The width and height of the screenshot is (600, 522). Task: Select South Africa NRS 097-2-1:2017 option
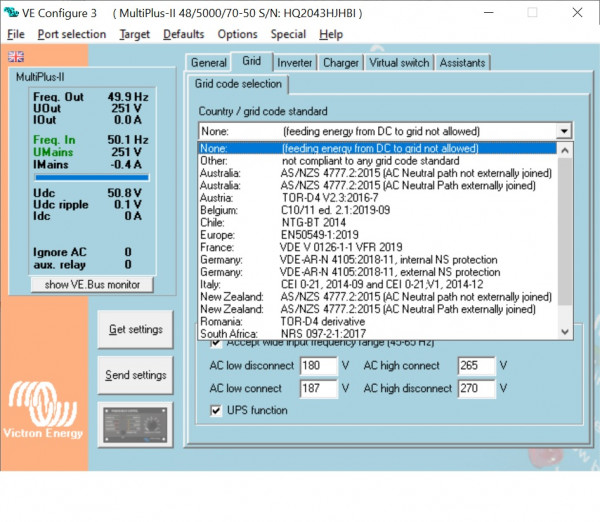click(x=378, y=333)
